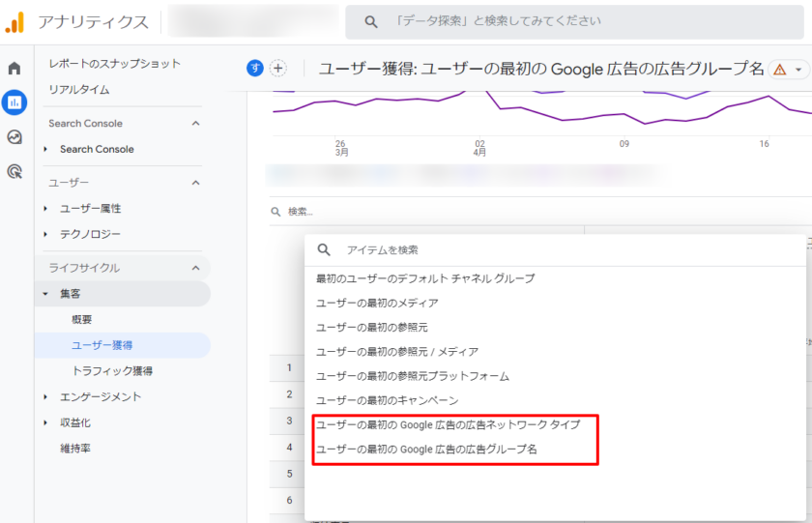This screenshot has width=812, height=523.
Task: Open 'トラフィック獲得' report
Action: tap(112, 371)
